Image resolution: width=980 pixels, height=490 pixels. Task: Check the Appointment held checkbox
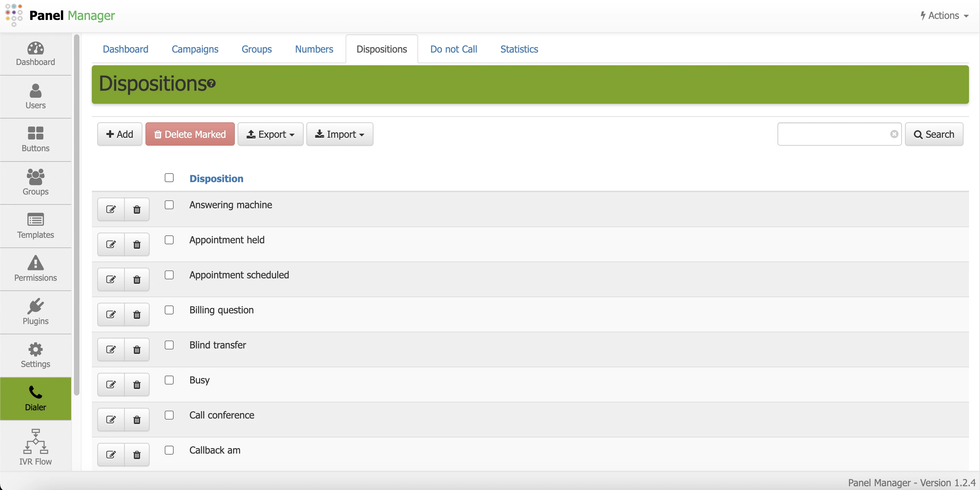pos(169,240)
